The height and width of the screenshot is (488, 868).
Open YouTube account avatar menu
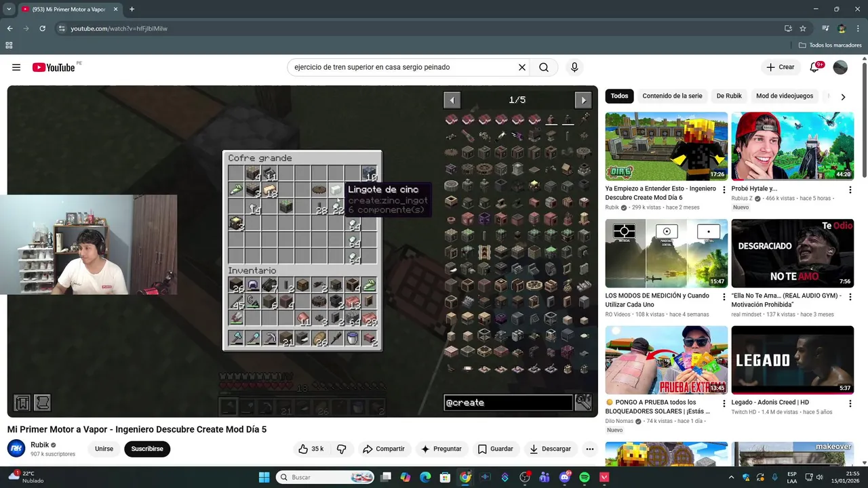tap(840, 67)
